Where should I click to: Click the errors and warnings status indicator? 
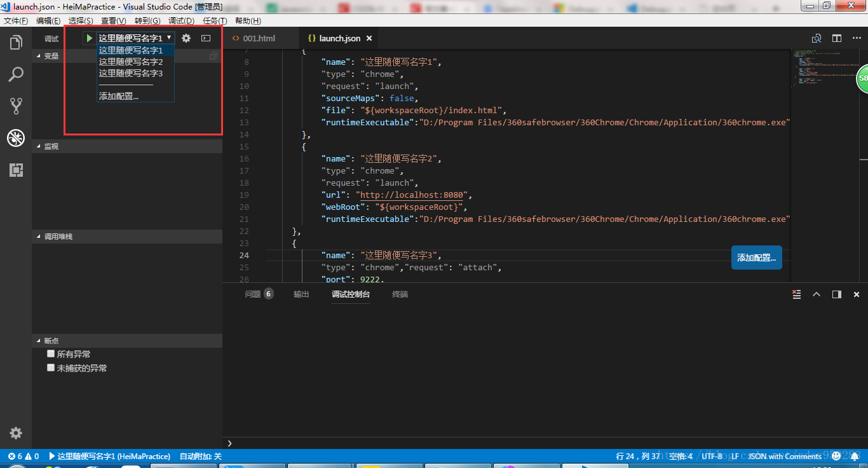(x=24, y=456)
